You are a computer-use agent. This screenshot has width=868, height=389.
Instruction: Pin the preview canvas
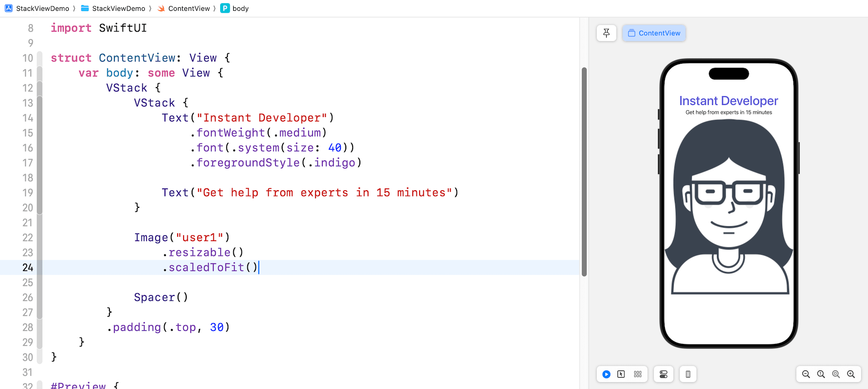(606, 33)
